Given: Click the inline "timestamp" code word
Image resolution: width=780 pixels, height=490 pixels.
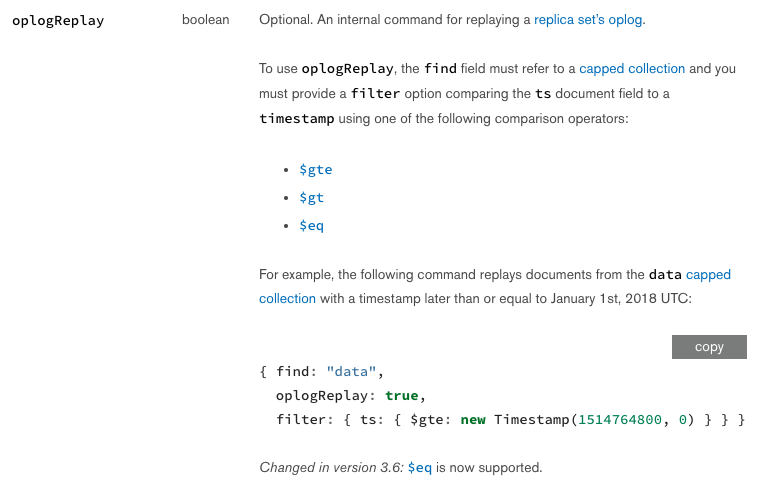Looking at the screenshot, I should point(297,119).
